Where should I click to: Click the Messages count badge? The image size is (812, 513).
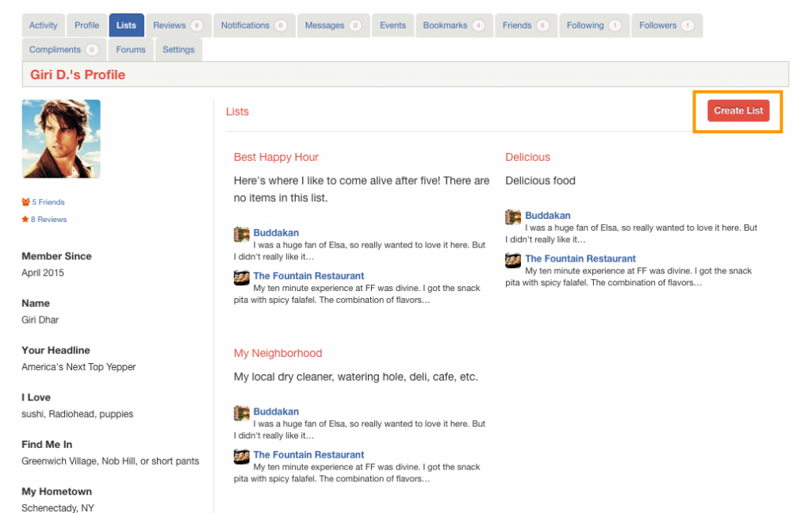pos(355,25)
